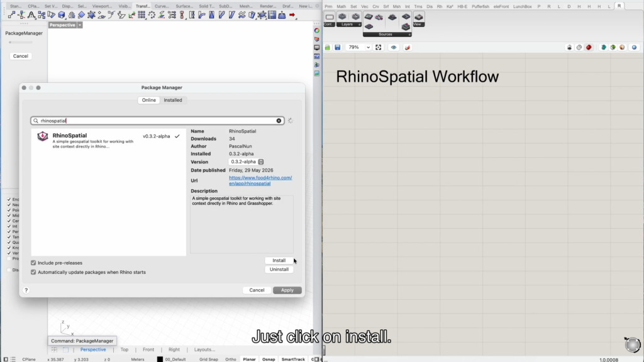Click the Taper tool icon
644x362 pixels.
click(x=211, y=15)
